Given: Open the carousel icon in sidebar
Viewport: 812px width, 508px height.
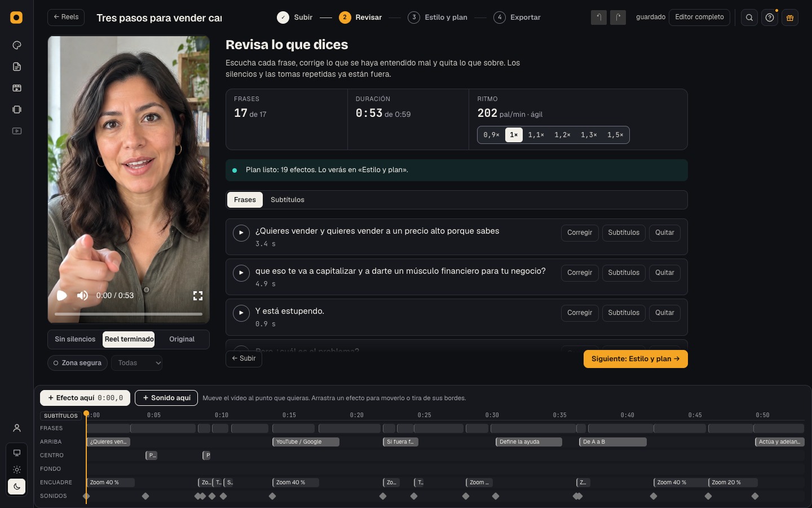Looking at the screenshot, I should [17, 110].
